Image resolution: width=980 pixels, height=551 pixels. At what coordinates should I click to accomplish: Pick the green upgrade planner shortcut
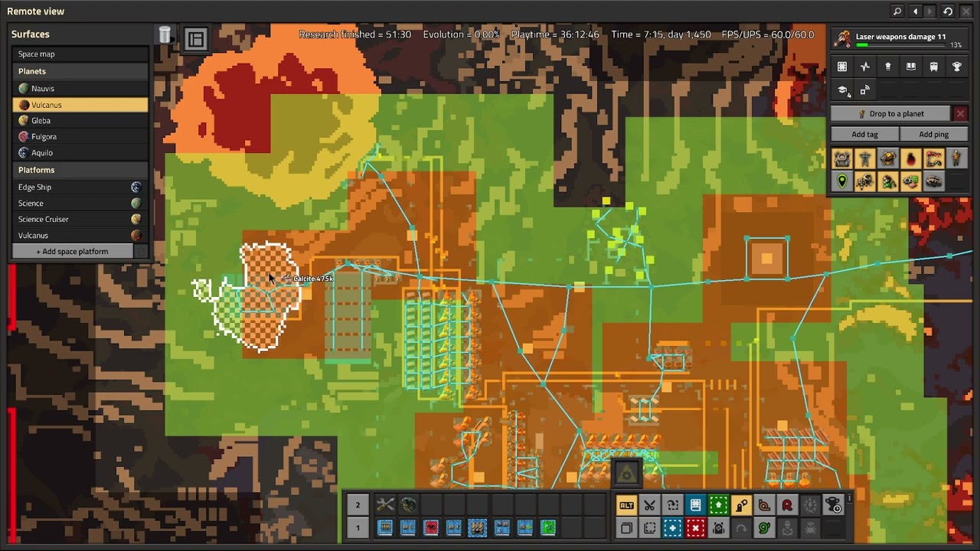tap(718, 505)
